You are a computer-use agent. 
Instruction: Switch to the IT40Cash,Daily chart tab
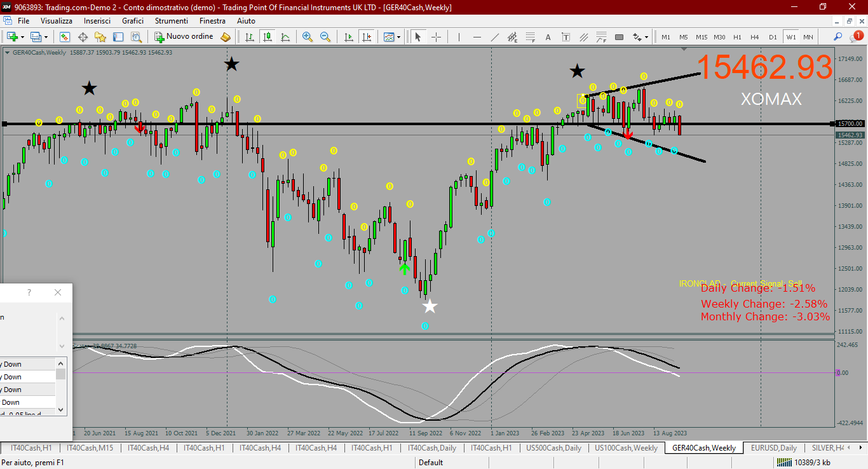click(431, 448)
